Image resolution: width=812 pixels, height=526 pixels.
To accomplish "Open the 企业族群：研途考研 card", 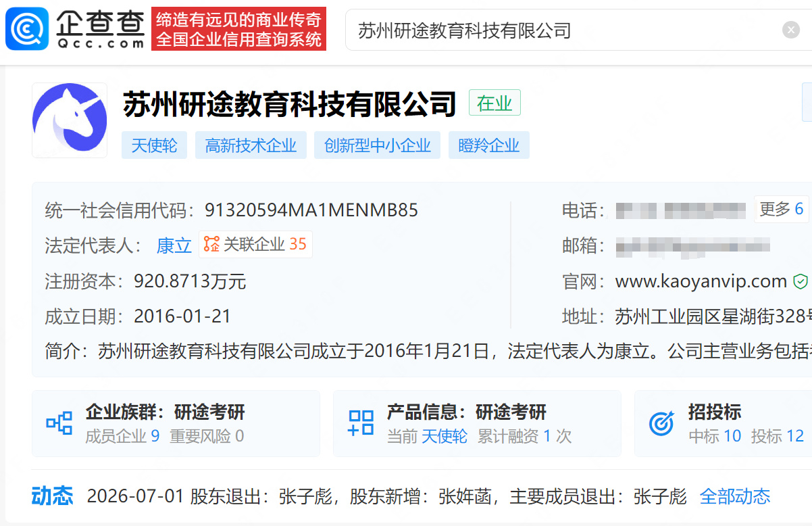I will [176, 423].
